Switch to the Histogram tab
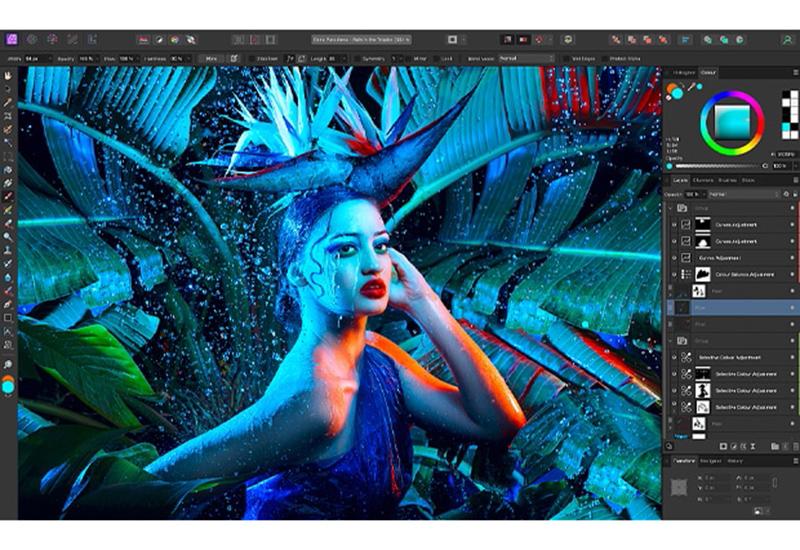 (682, 74)
